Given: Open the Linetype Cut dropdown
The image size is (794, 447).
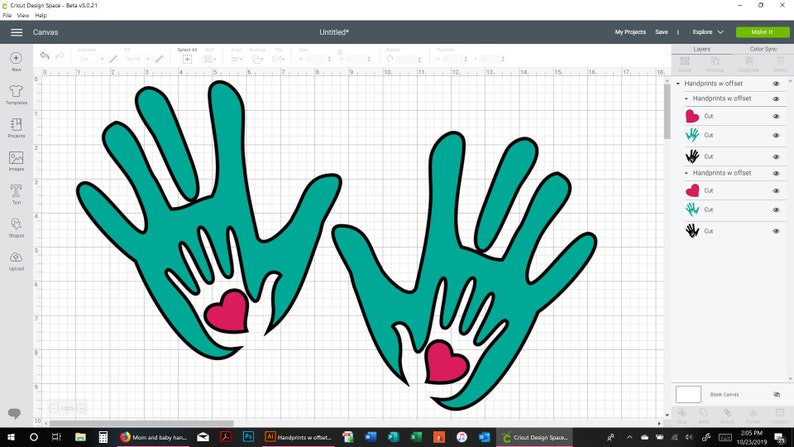Looking at the screenshot, I should (x=92, y=59).
